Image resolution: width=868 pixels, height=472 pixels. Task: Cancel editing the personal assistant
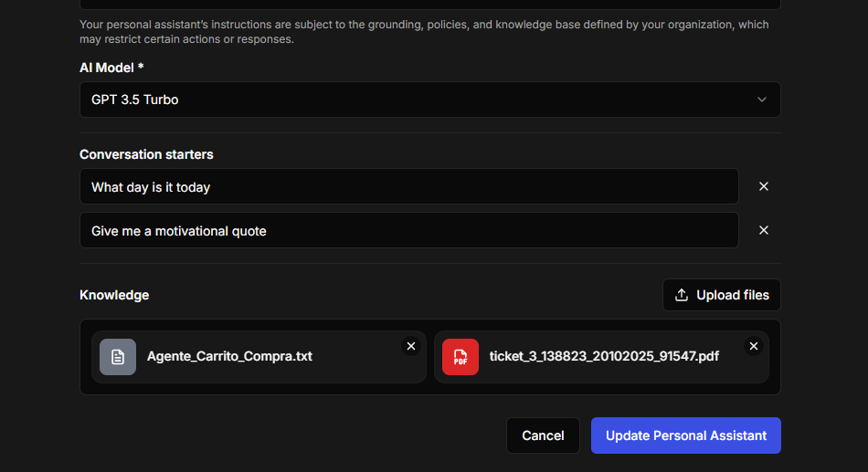point(543,435)
